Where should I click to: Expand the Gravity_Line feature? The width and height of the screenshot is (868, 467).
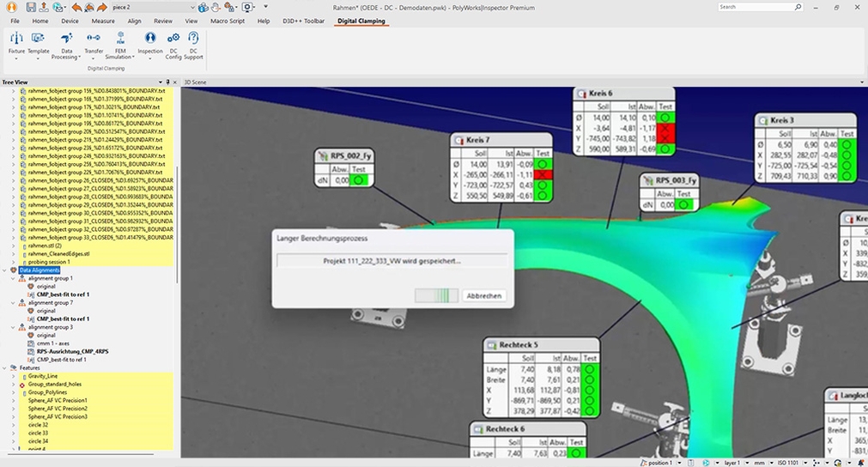coord(13,376)
